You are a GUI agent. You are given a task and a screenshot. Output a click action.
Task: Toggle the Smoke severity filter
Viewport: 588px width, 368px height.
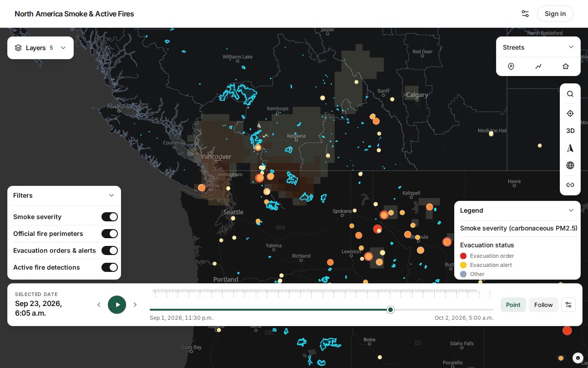pos(110,217)
